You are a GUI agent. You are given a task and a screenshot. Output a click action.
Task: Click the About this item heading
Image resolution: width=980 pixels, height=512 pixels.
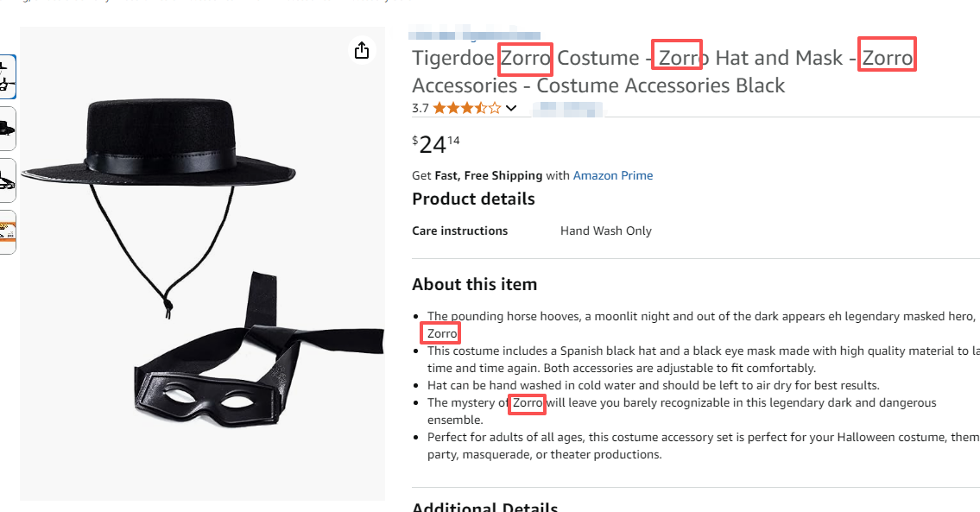[473, 284]
